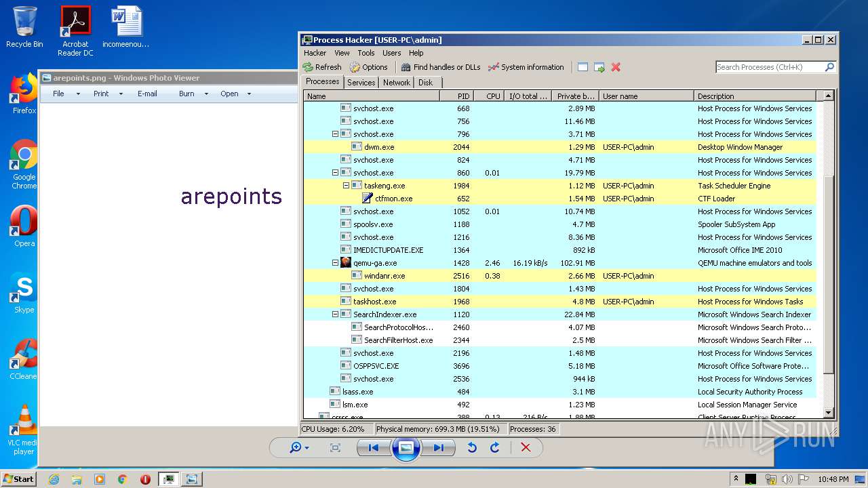Viewport: 868px width, 488px height.
Task: Start slide show in Photo Viewer
Action: pyautogui.click(x=406, y=447)
